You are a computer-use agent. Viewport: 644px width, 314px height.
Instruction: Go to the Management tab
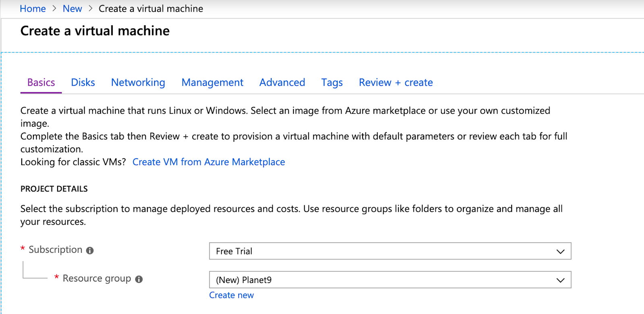click(x=212, y=83)
